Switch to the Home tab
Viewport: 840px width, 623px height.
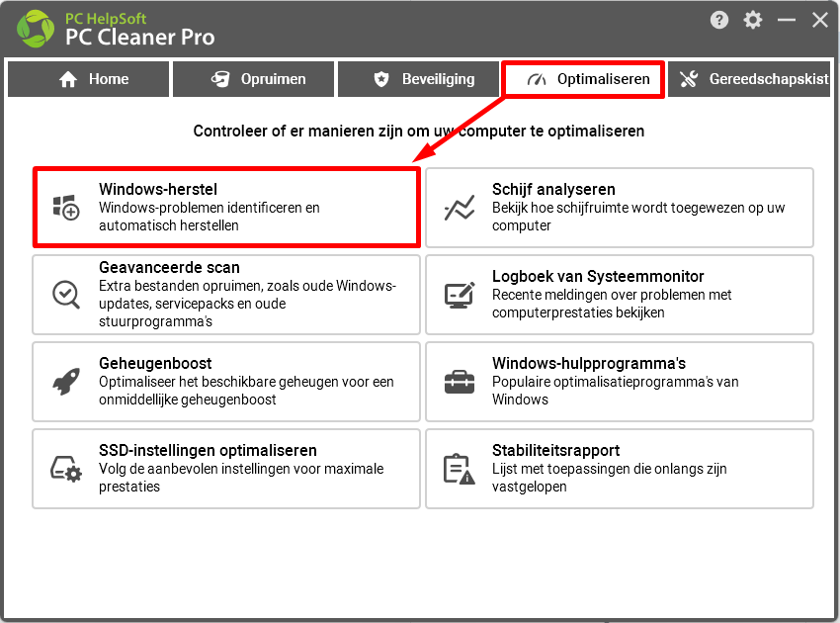coord(88,79)
